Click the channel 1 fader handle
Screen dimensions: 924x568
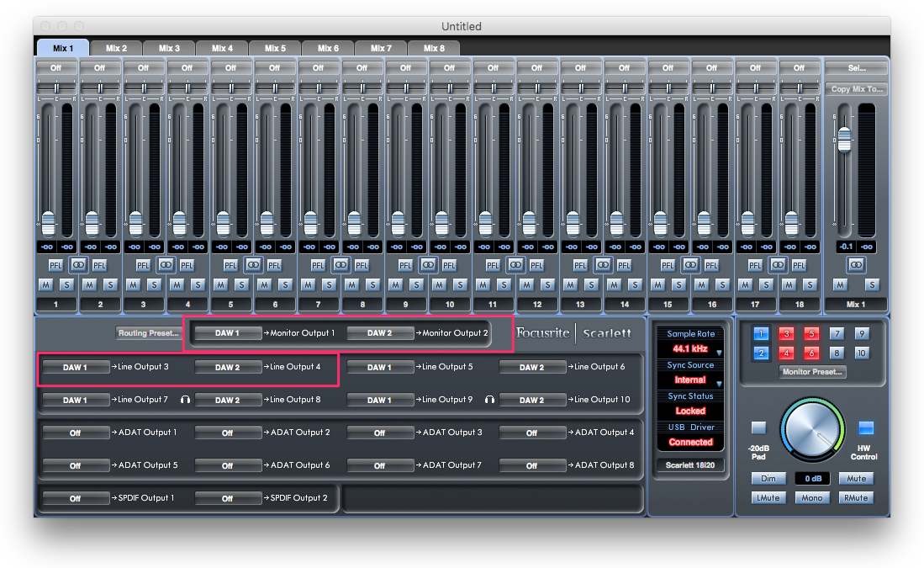click(x=48, y=224)
